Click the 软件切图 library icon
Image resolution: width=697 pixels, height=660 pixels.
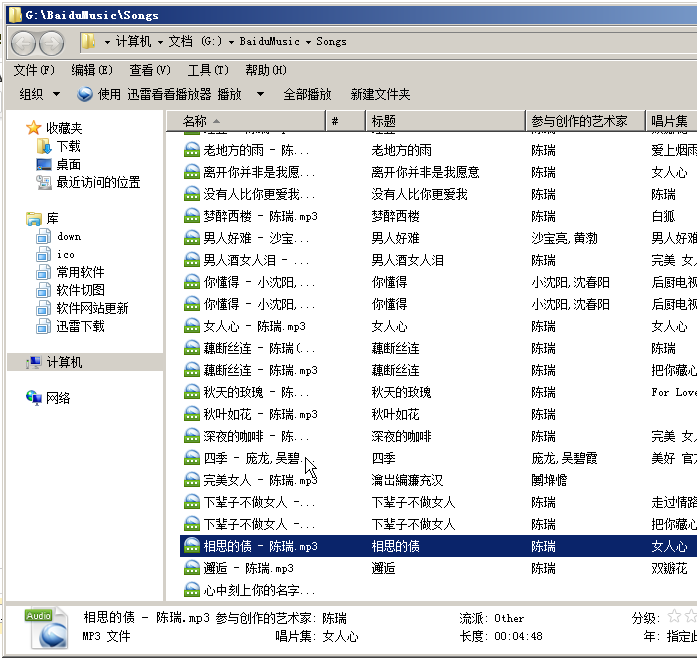(44, 290)
